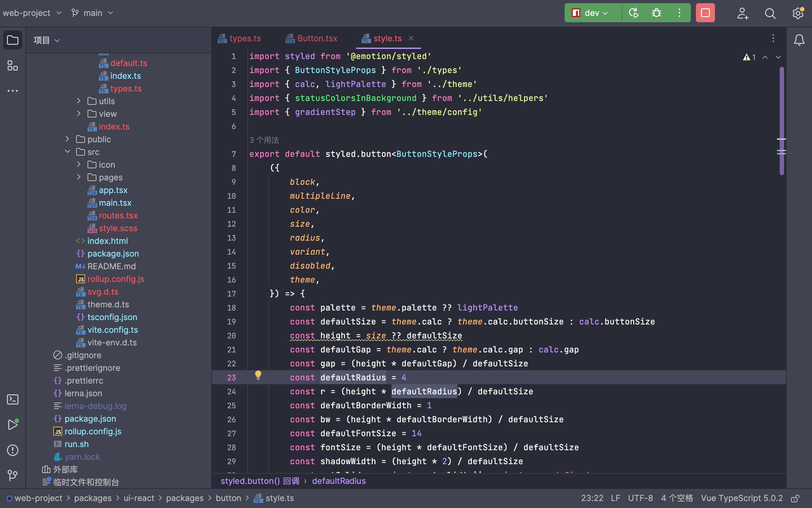The height and width of the screenshot is (508, 812).
Task: Jump to previous highlighted problem arrow
Action: (x=765, y=57)
